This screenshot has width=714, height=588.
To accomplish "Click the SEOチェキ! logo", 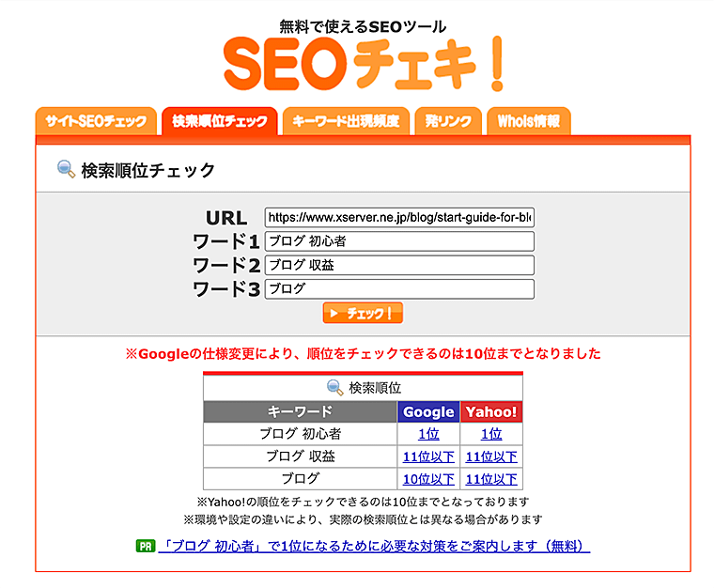I will click(x=363, y=63).
